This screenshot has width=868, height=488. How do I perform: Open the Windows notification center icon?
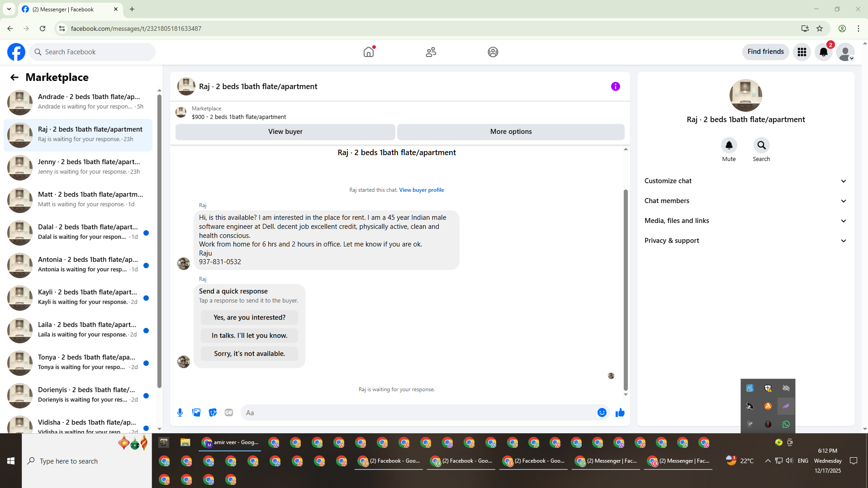click(854, 461)
